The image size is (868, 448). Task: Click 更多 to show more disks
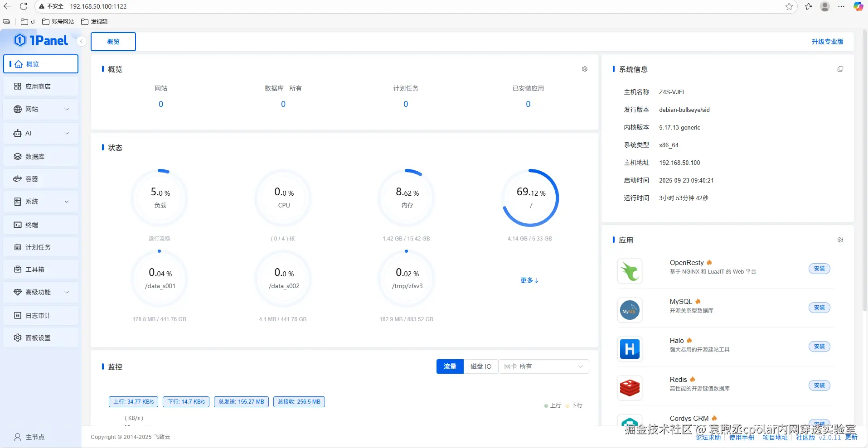529,280
